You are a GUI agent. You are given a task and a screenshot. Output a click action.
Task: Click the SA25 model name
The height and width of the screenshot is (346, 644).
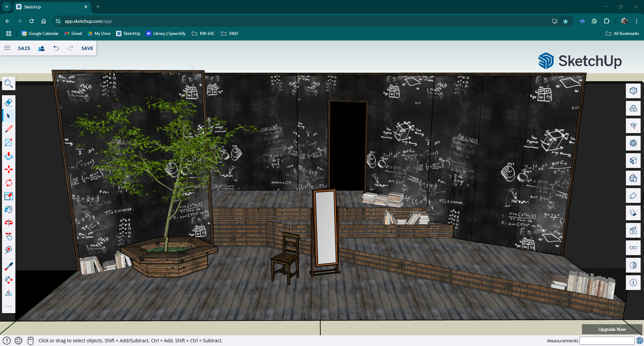24,48
